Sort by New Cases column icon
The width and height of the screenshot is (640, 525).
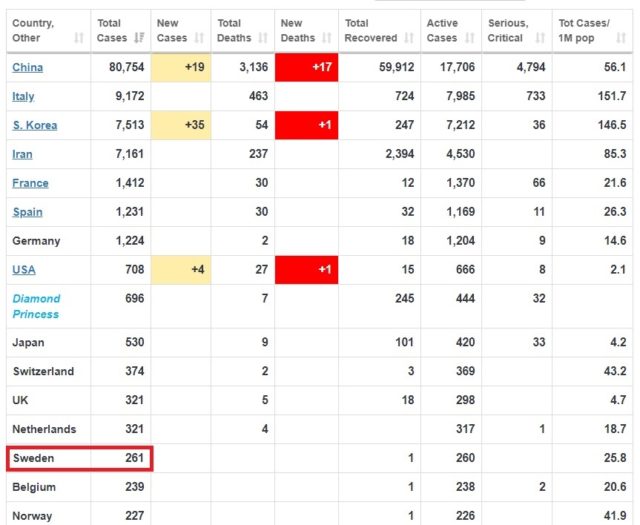click(x=199, y=38)
